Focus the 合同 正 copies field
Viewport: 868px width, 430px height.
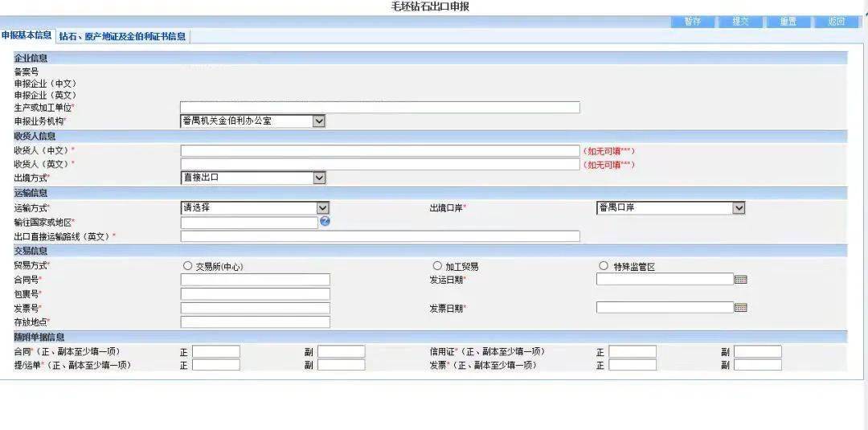(216, 351)
